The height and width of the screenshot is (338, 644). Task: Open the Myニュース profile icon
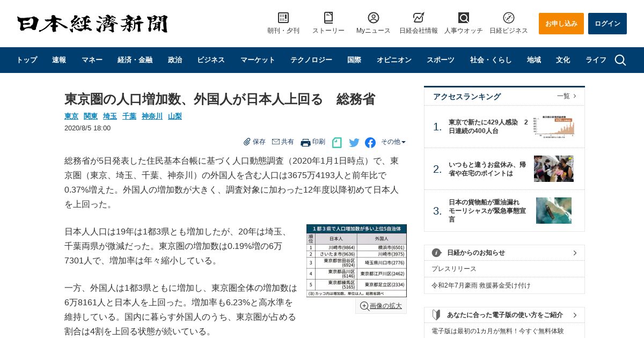tap(374, 18)
